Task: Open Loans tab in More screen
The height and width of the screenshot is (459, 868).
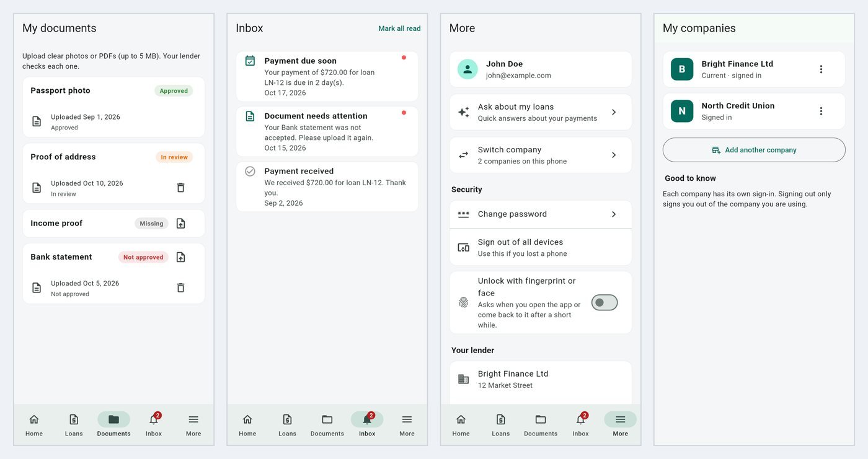Action: pos(500,425)
